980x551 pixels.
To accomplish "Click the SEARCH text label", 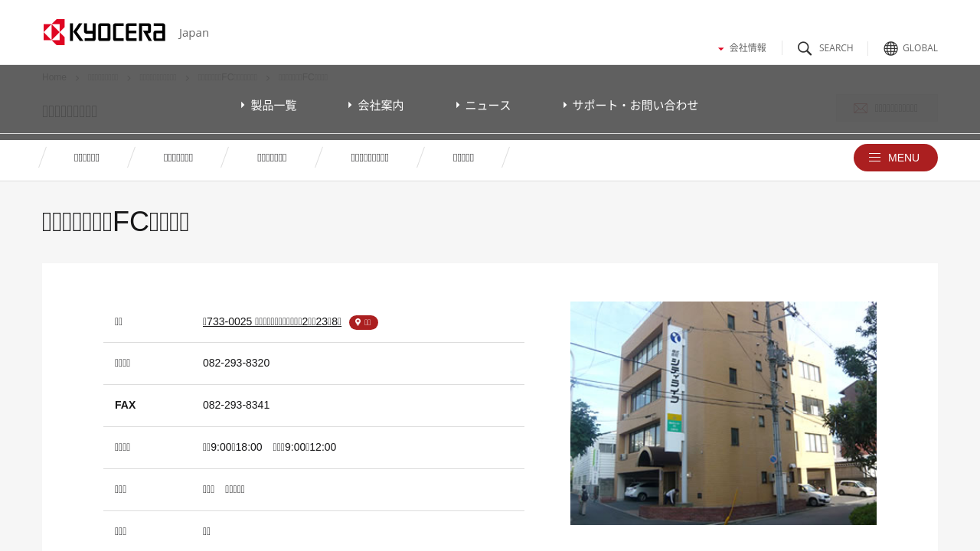I will pos(835,48).
